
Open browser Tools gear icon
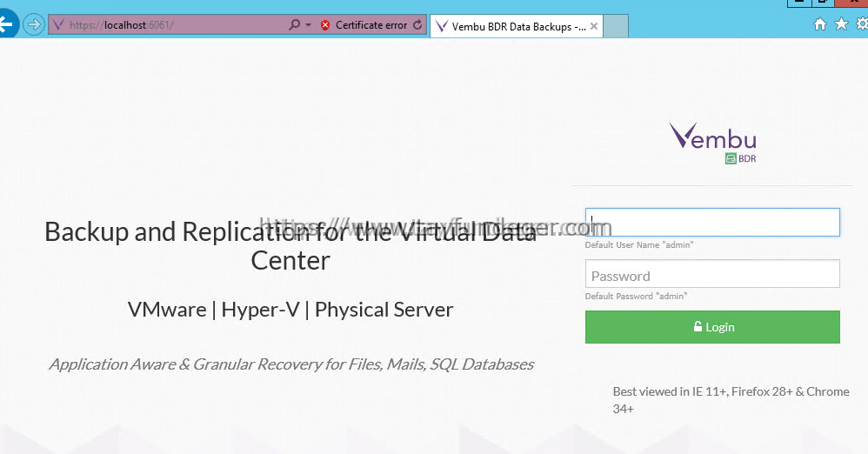(862, 23)
